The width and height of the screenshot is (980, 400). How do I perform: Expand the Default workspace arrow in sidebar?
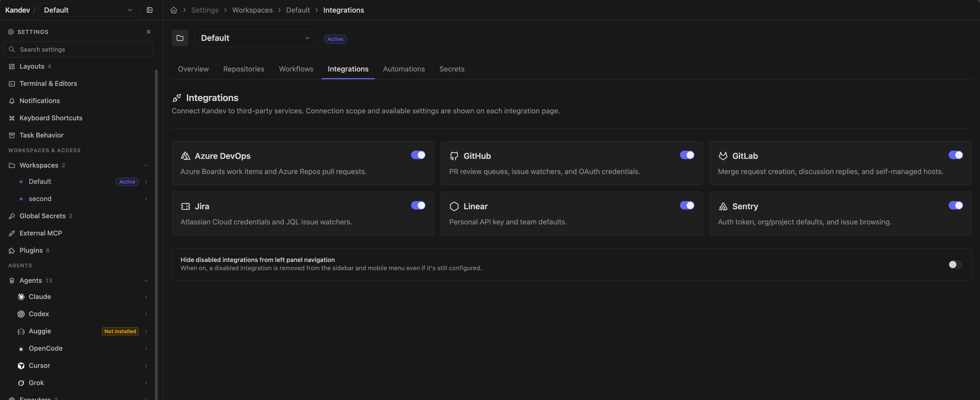146,182
